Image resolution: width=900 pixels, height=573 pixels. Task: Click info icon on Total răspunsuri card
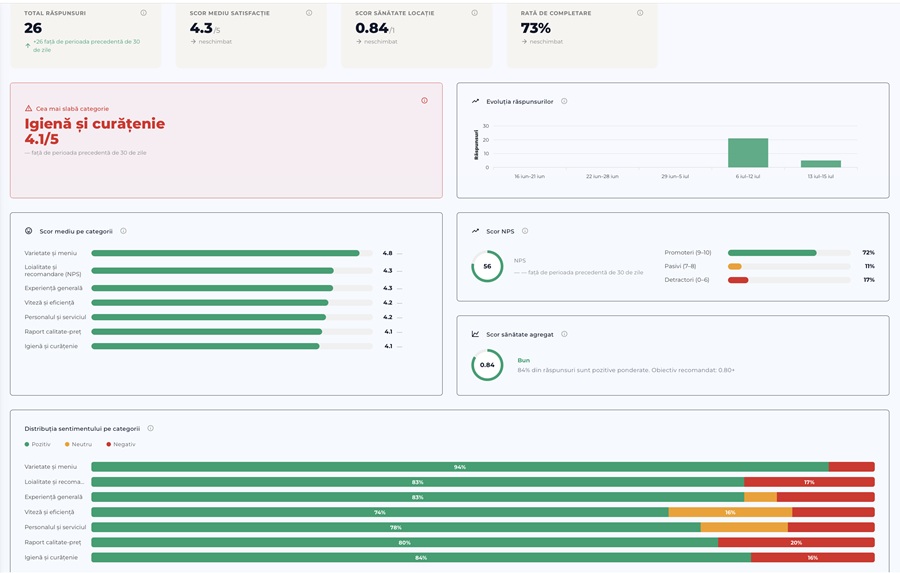(x=143, y=13)
